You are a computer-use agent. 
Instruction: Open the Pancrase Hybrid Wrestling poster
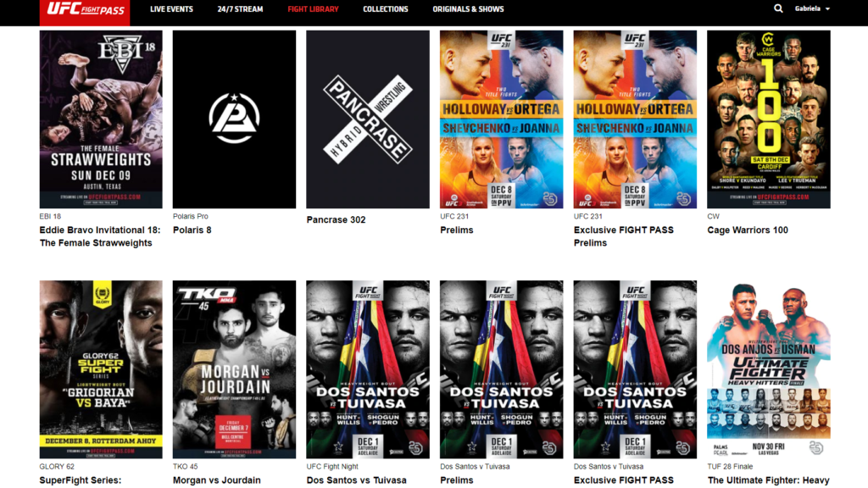point(368,119)
